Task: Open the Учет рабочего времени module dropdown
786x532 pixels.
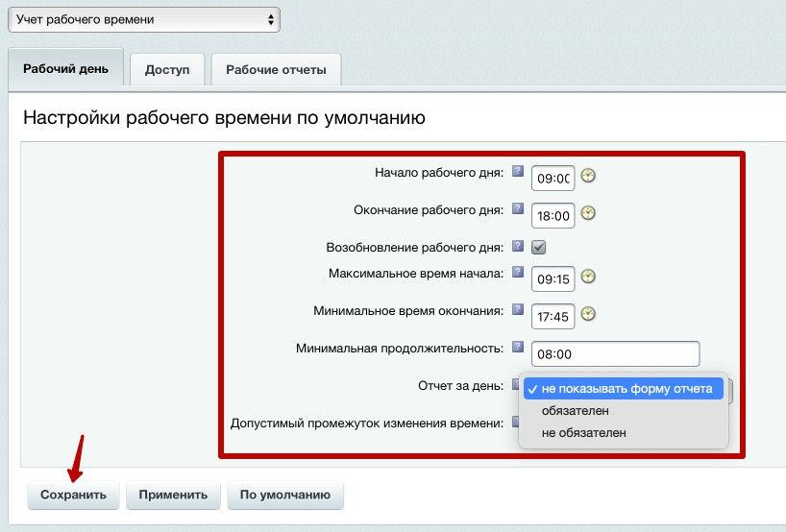Action: [x=142, y=19]
